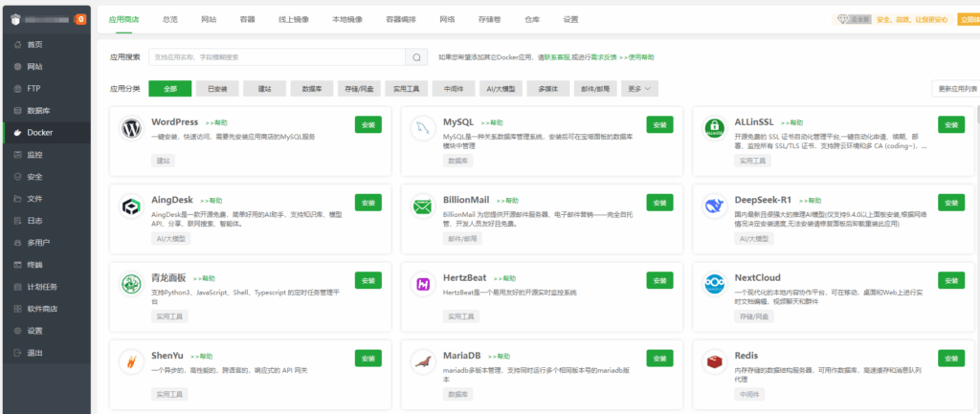Filter apps by AI/大模型 category button
This screenshot has height=414, width=980.
501,89
